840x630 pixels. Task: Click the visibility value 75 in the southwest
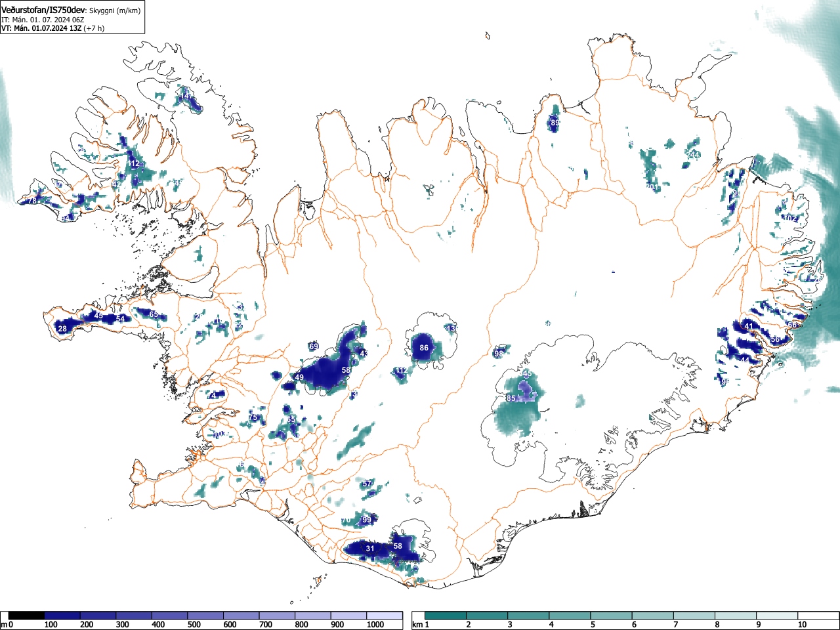click(x=253, y=418)
